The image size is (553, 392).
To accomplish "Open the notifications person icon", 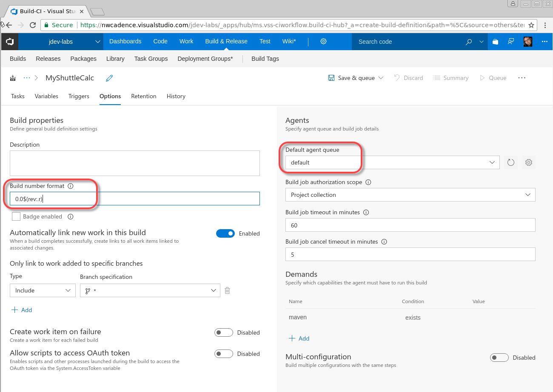I will [x=511, y=42].
